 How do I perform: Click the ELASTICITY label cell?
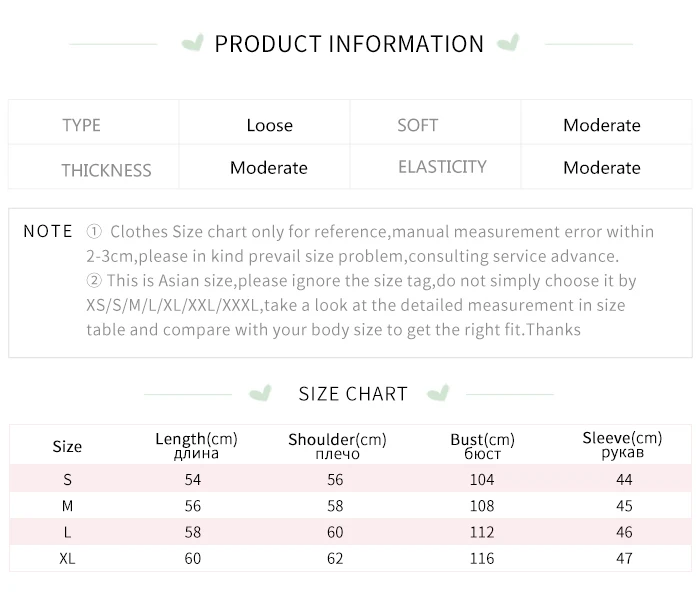pyautogui.click(x=435, y=167)
